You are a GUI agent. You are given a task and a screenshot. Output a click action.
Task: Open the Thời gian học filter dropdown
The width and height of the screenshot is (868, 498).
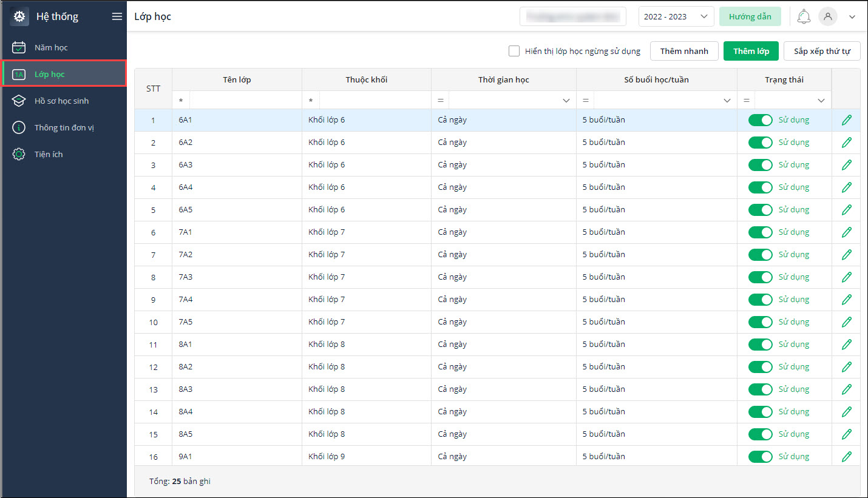pos(566,100)
